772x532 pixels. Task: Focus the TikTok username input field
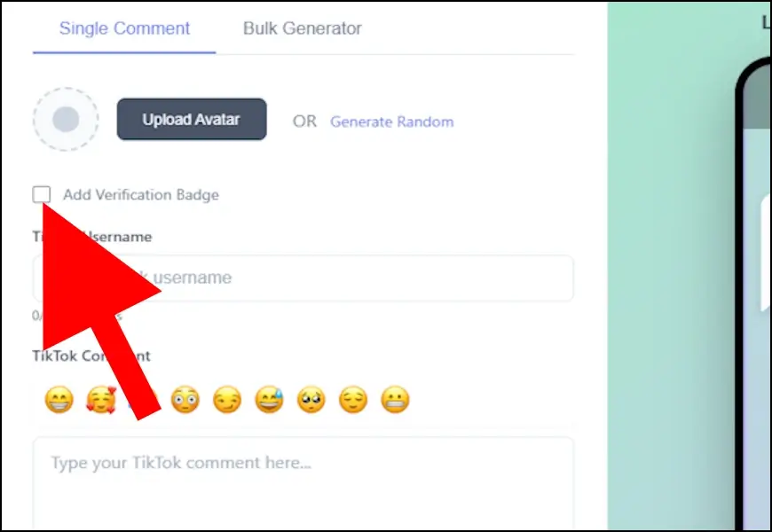303,278
